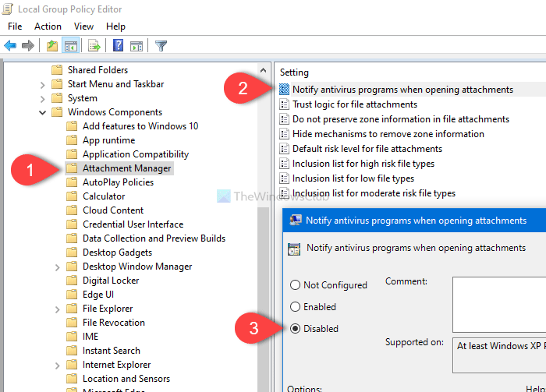Click the Edge UI folder icon
This screenshot has height=392, width=546.
coord(72,295)
